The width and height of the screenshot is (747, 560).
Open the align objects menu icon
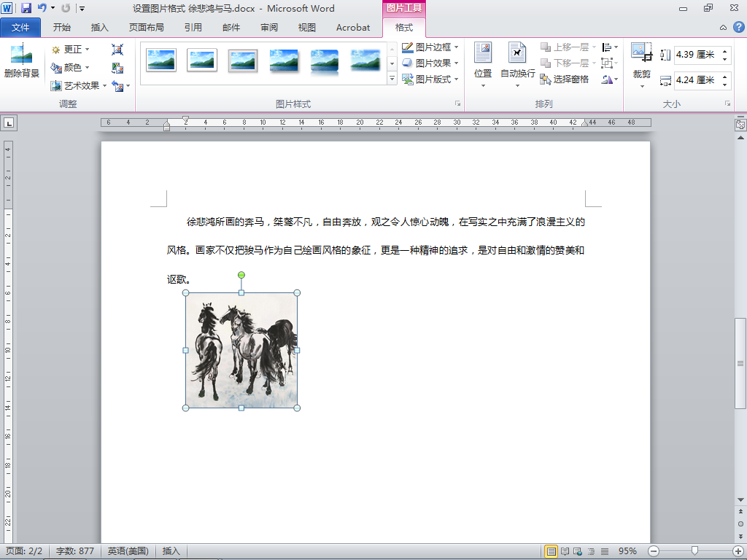pos(610,47)
